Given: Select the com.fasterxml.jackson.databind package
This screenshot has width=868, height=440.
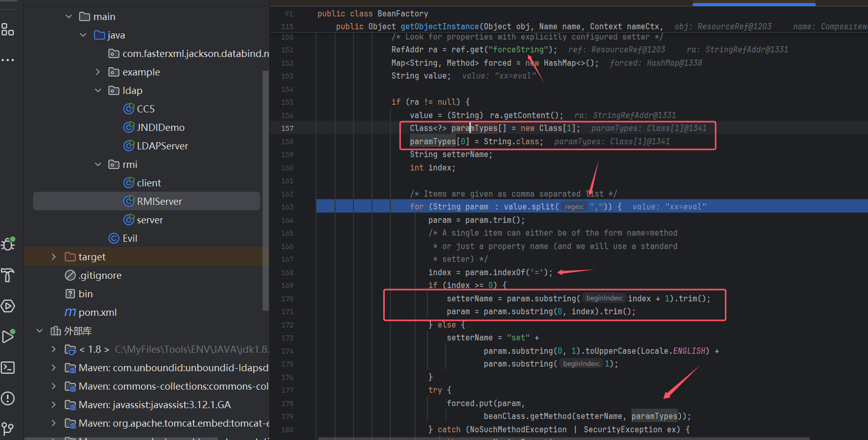Looking at the screenshot, I should [189, 53].
